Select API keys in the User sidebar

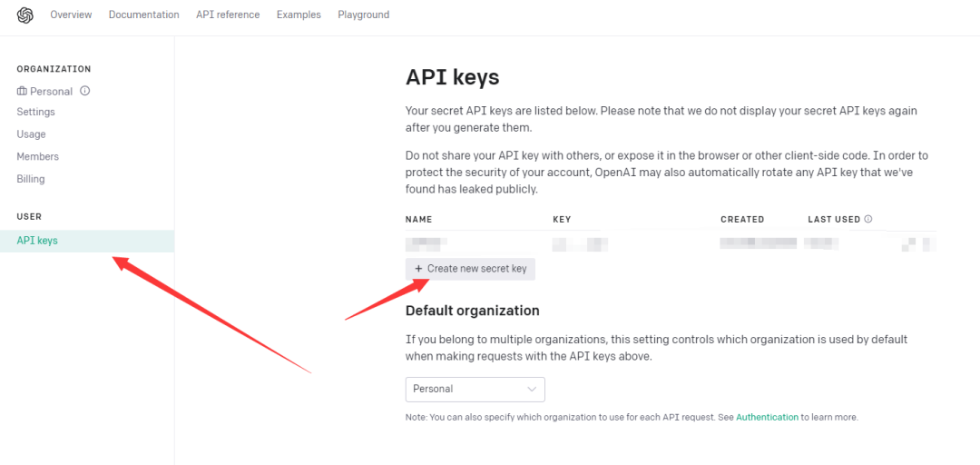point(87,241)
